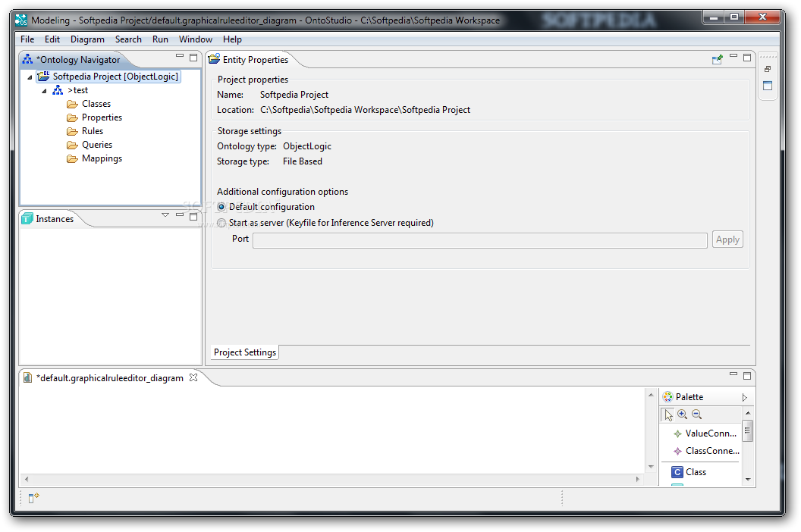Select the Palette zoom out tool
This screenshot has height=532, width=801.
697,415
